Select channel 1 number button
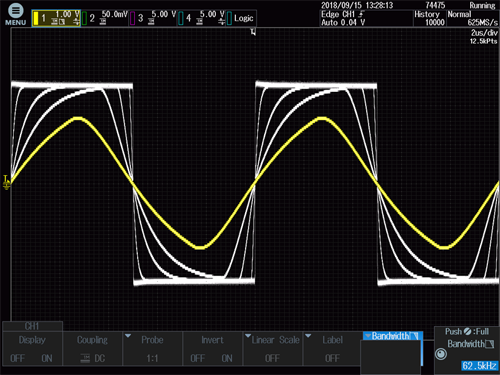This screenshot has width=500, height=375. pos(43,18)
